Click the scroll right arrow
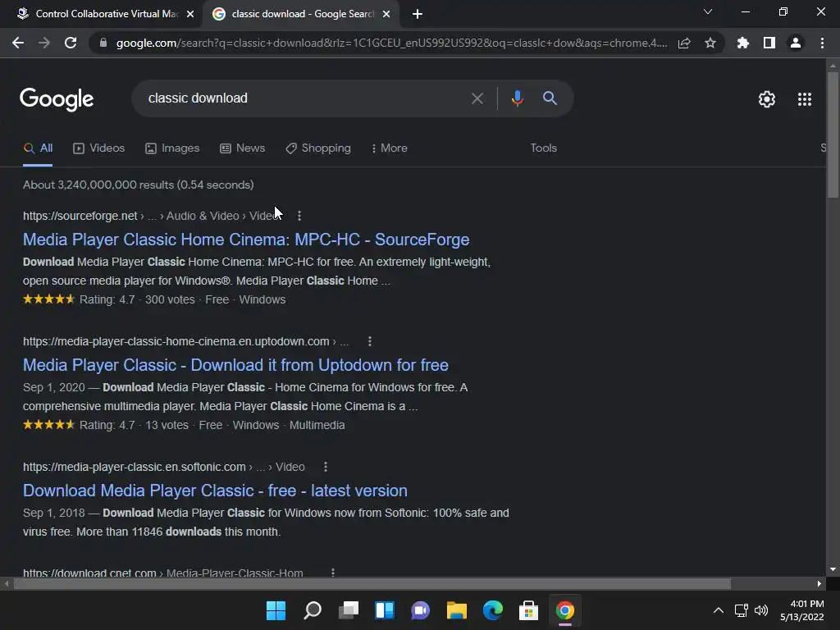The height and width of the screenshot is (630, 840). tap(819, 583)
